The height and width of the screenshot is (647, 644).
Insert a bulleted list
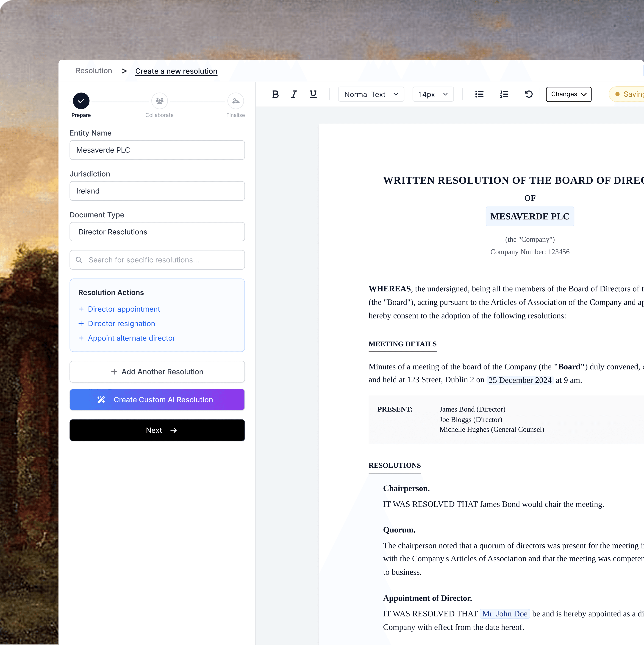point(479,94)
